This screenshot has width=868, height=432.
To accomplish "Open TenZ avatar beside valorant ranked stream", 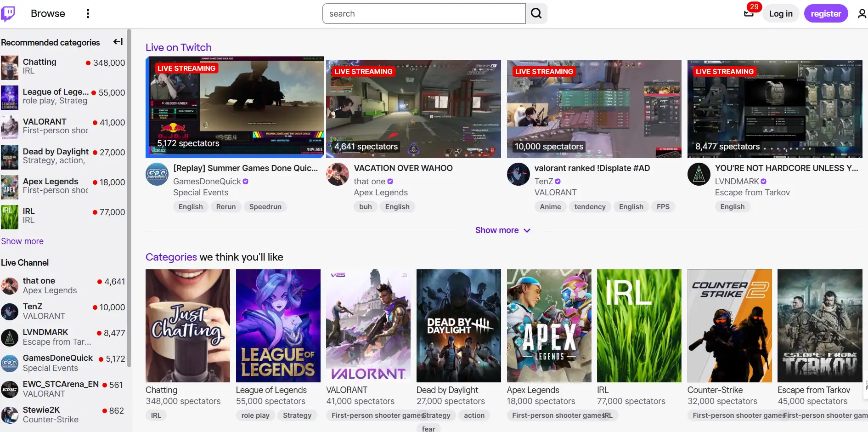I will 519,175.
